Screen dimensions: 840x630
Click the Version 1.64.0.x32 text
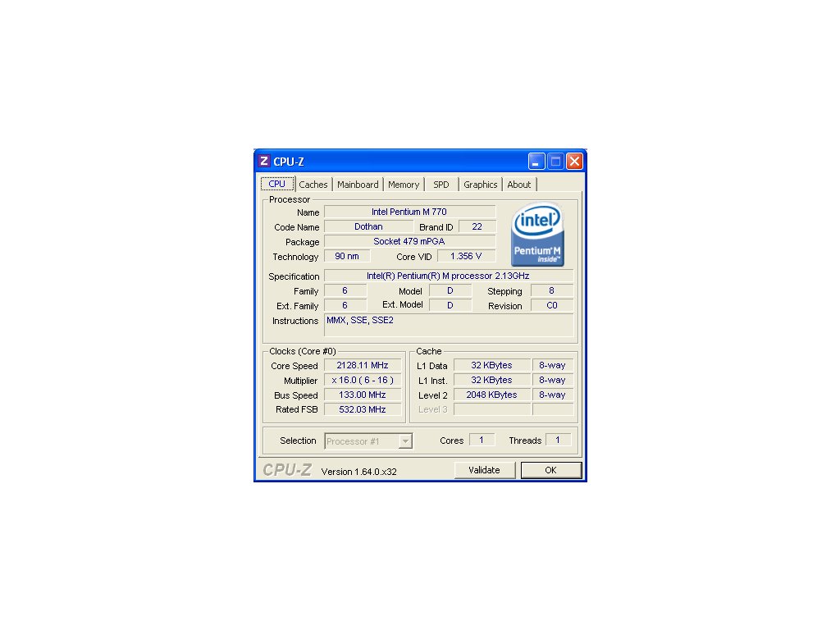[x=359, y=472]
